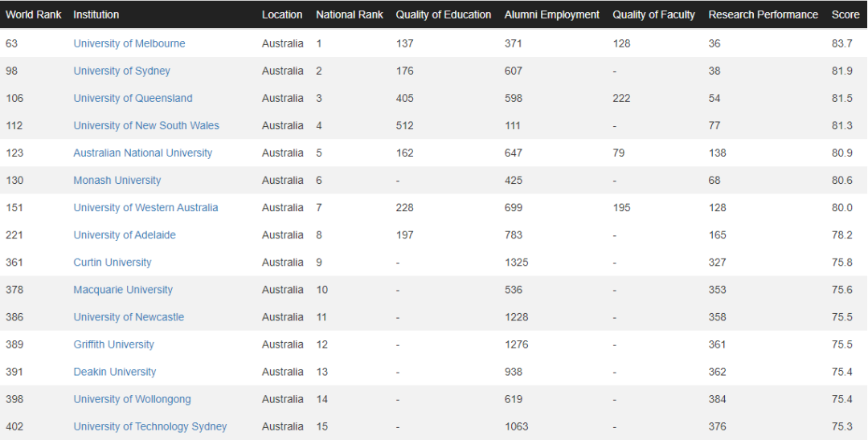The height and width of the screenshot is (440, 868).
Task: Select the Australian National University link
Action: click(x=142, y=153)
